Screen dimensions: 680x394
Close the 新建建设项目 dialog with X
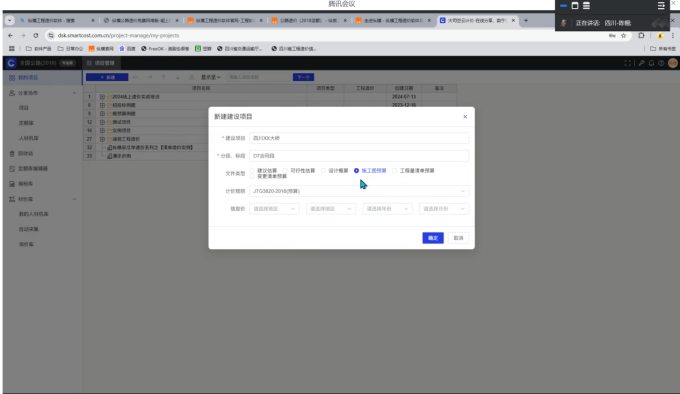[x=465, y=117]
